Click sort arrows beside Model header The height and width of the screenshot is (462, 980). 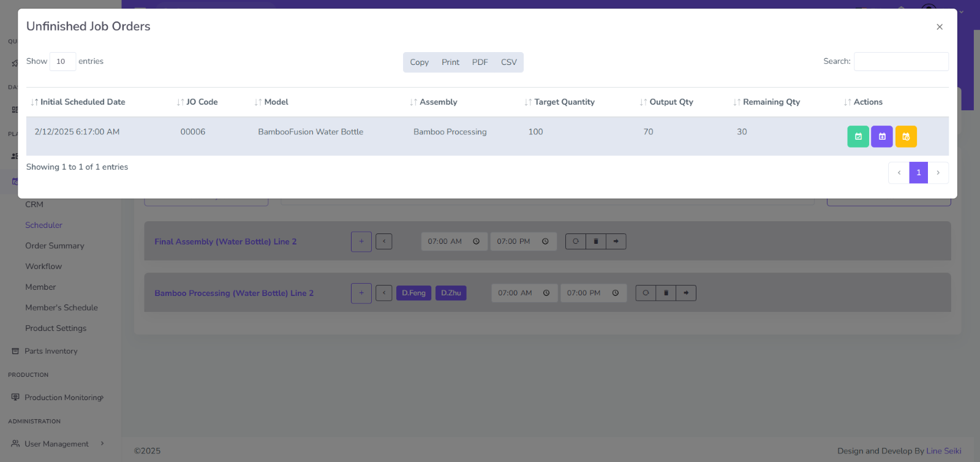[x=258, y=102]
